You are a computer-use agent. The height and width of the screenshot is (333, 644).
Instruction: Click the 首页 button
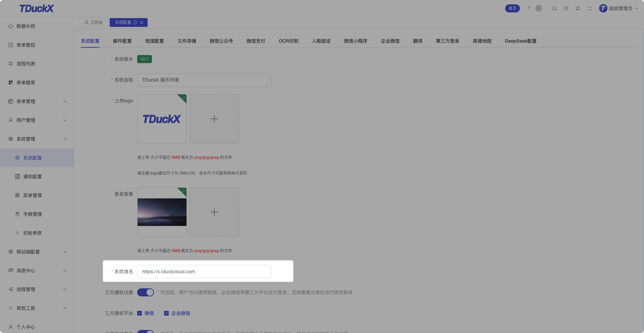pos(513,8)
